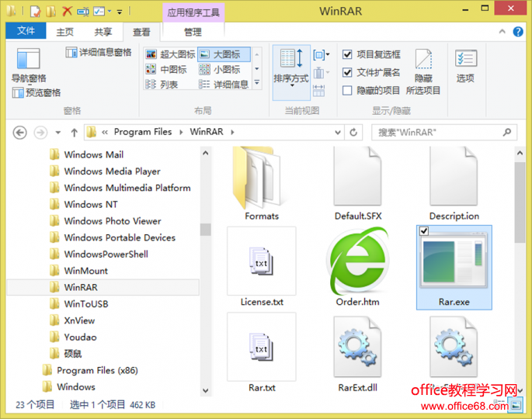Image resolution: width=532 pixels, height=419 pixels.
Task: Select Program Files (x86) in the tree
Action: coord(97,371)
